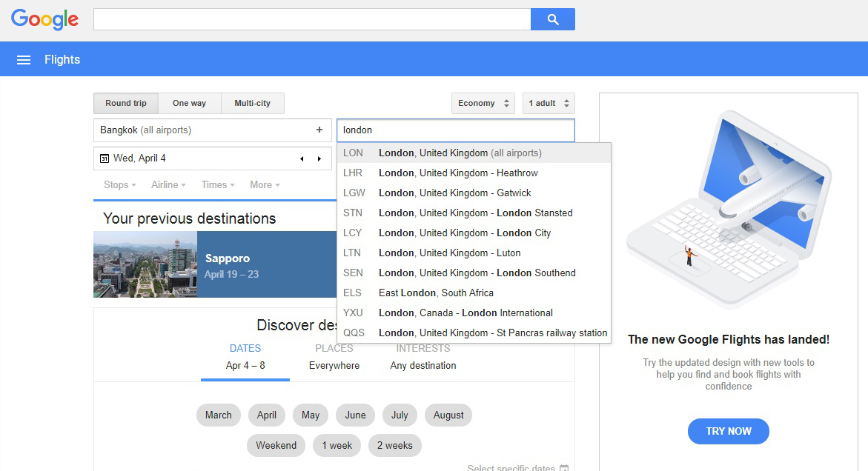Viewport: 868px width, 471px height.
Task: Choose YXU London, Canada suggestion
Action: coord(474,313)
